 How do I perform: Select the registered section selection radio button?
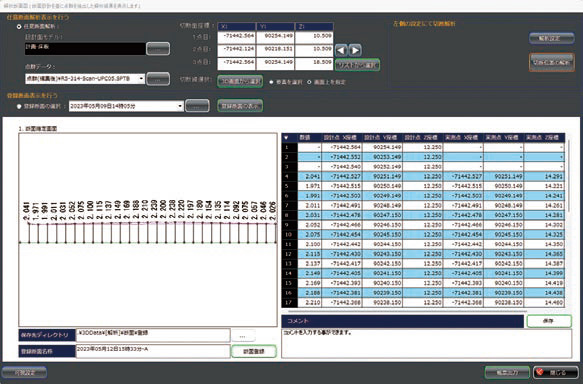[x=19, y=106]
